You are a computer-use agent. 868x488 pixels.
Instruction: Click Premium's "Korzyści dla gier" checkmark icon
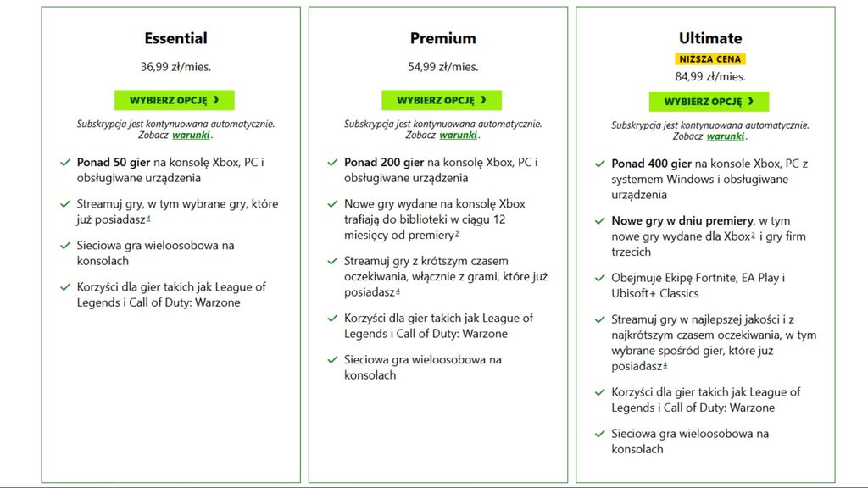(x=332, y=319)
